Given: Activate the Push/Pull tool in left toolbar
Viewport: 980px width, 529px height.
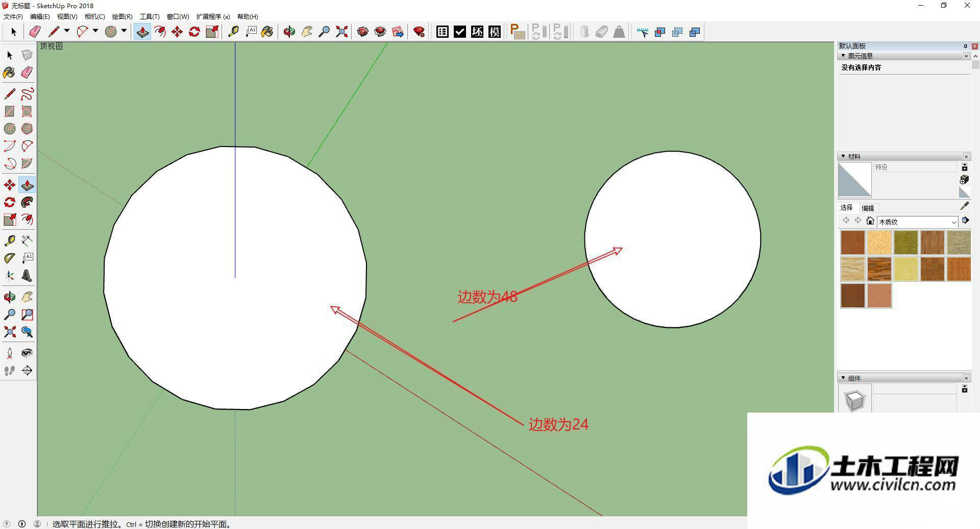Looking at the screenshot, I should coord(27,185).
